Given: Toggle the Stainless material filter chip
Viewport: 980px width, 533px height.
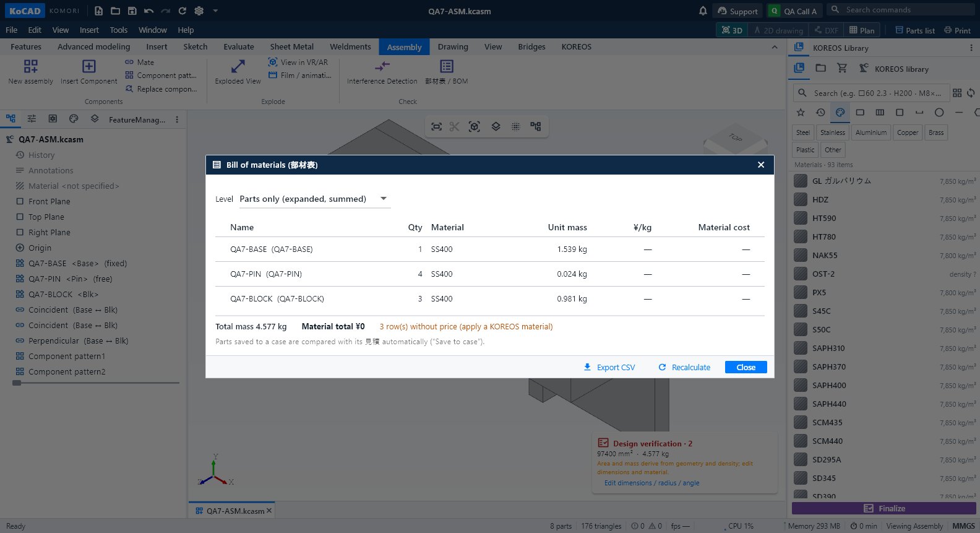Looking at the screenshot, I should (833, 132).
